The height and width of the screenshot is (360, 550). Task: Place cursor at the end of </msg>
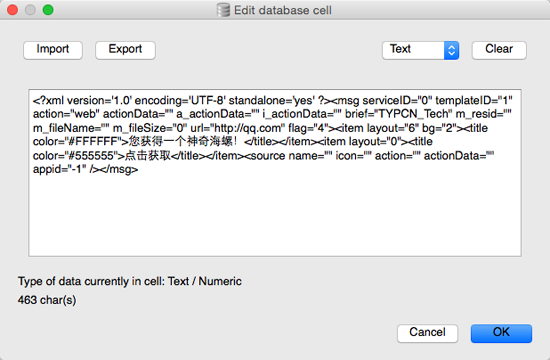138,169
